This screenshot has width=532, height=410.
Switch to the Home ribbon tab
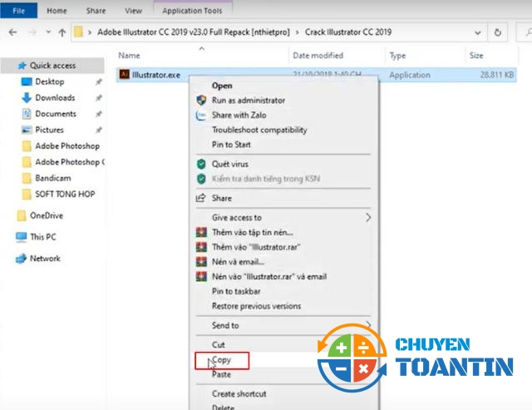coord(57,11)
